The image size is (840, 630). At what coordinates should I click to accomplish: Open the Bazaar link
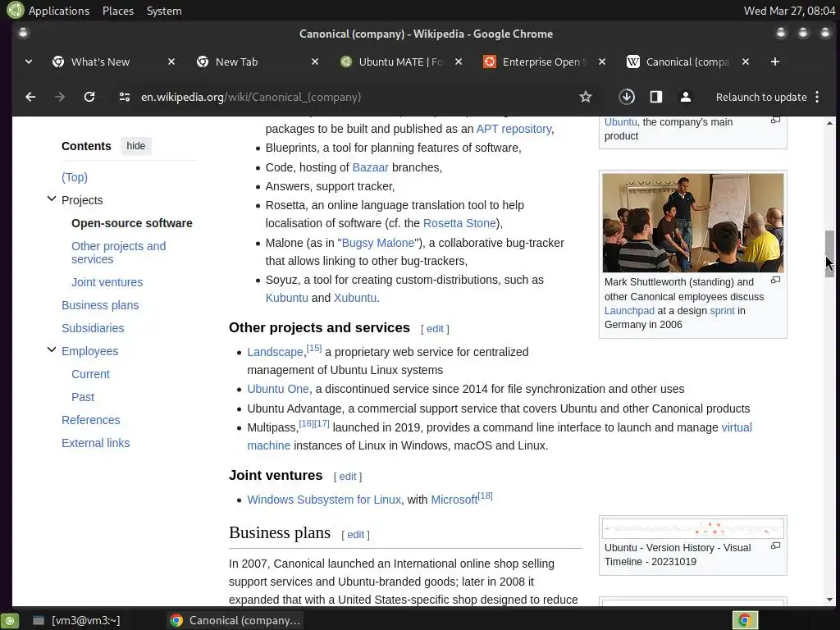pos(370,167)
